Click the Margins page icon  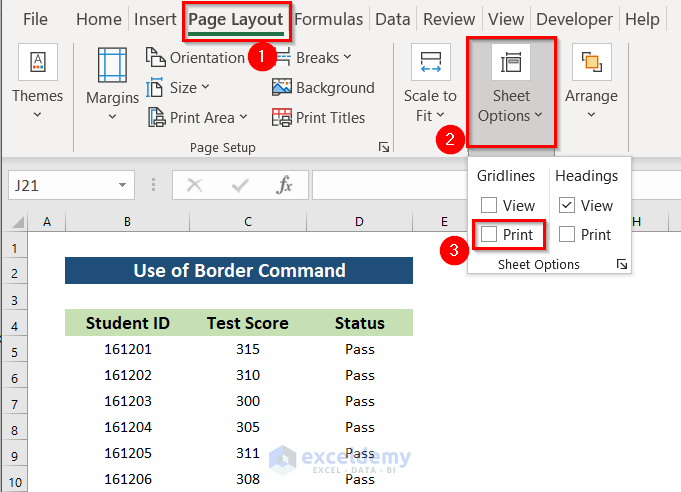tap(112, 65)
